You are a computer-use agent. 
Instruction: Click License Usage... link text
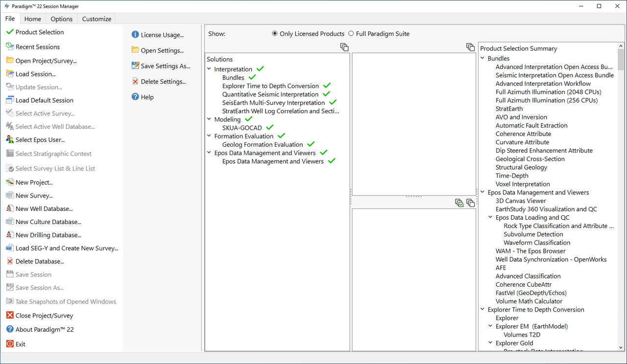tap(162, 35)
